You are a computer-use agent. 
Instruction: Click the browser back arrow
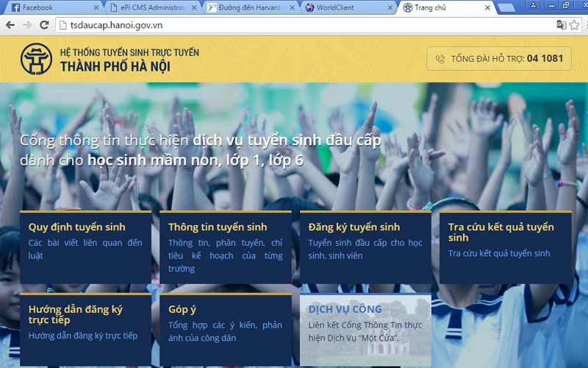pyautogui.click(x=10, y=24)
